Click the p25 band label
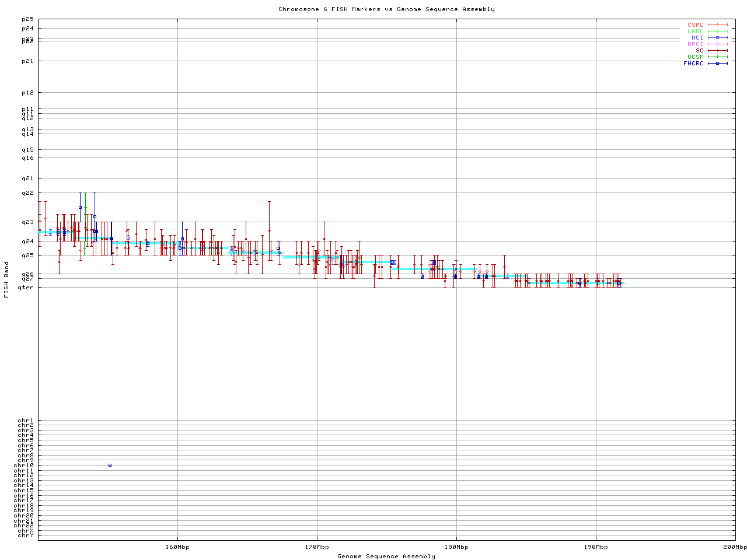 point(28,20)
